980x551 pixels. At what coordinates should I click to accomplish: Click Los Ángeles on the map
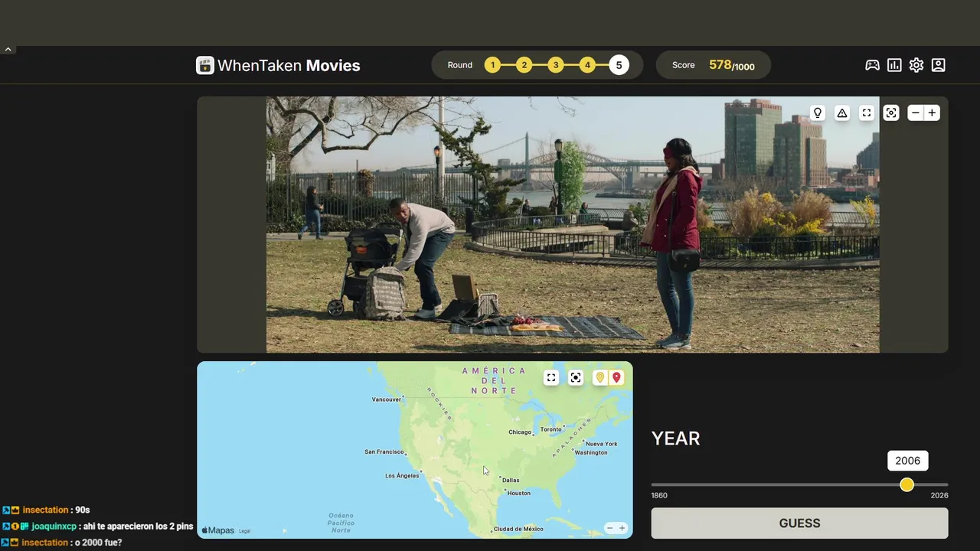click(x=402, y=475)
